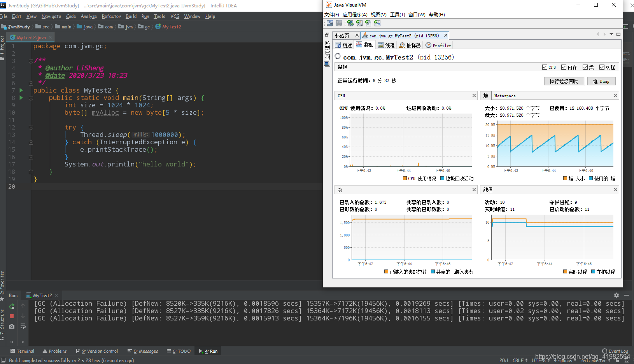Click Load snapshot icon in VisualVM toolbar
The image size is (634, 364).
tap(329, 23)
